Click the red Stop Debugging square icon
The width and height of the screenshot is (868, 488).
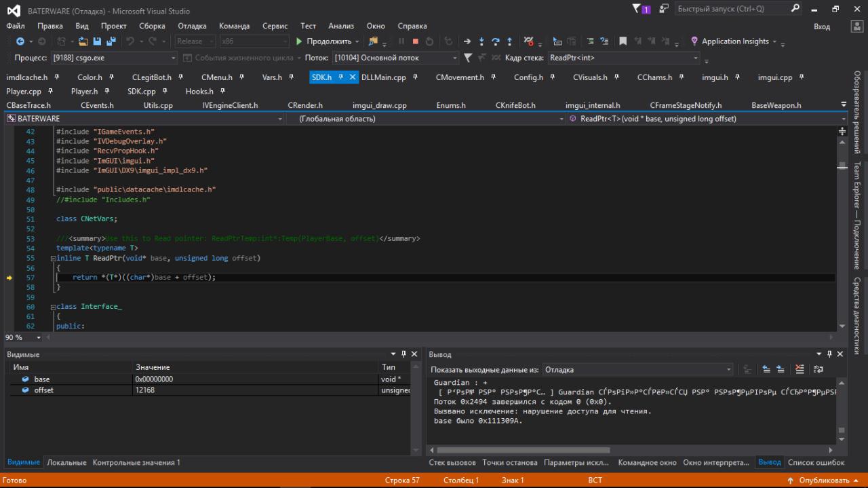[416, 41]
